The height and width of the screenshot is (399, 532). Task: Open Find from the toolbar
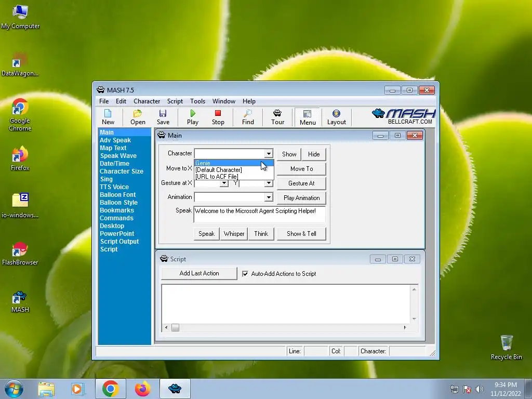tap(248, 117)
